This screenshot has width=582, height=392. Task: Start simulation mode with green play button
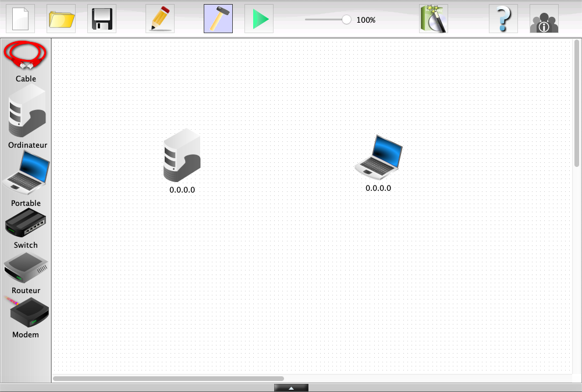point(259,19)
